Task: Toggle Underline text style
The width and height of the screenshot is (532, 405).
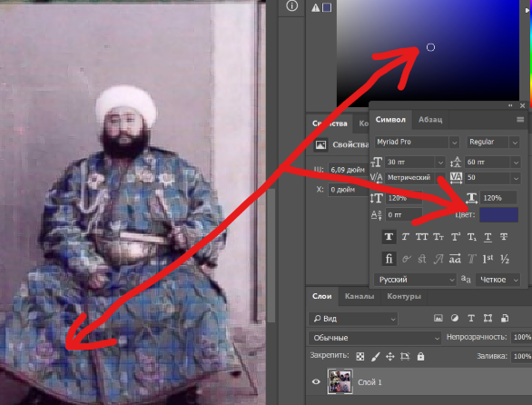Action: click(x=488, y=237)
